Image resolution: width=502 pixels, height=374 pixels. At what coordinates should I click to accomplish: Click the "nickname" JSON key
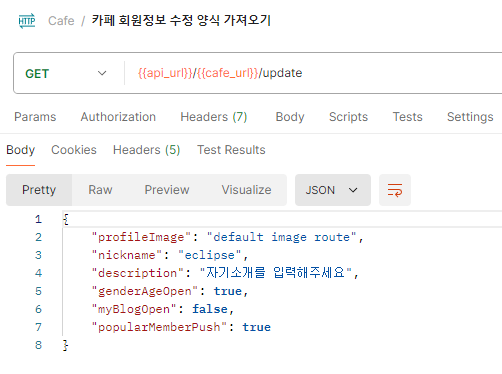127,255
